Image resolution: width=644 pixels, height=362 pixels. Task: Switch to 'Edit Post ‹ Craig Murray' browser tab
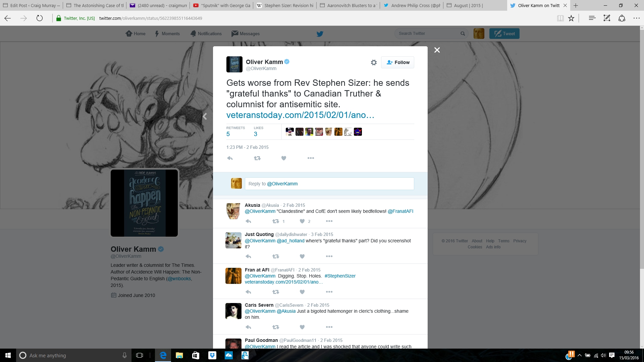click(x=32, y=5)
